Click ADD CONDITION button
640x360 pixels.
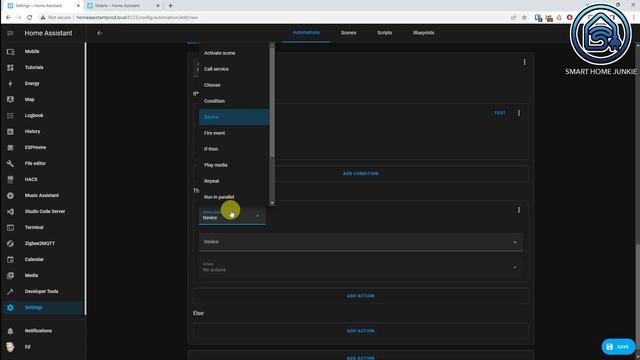(360, 173)
